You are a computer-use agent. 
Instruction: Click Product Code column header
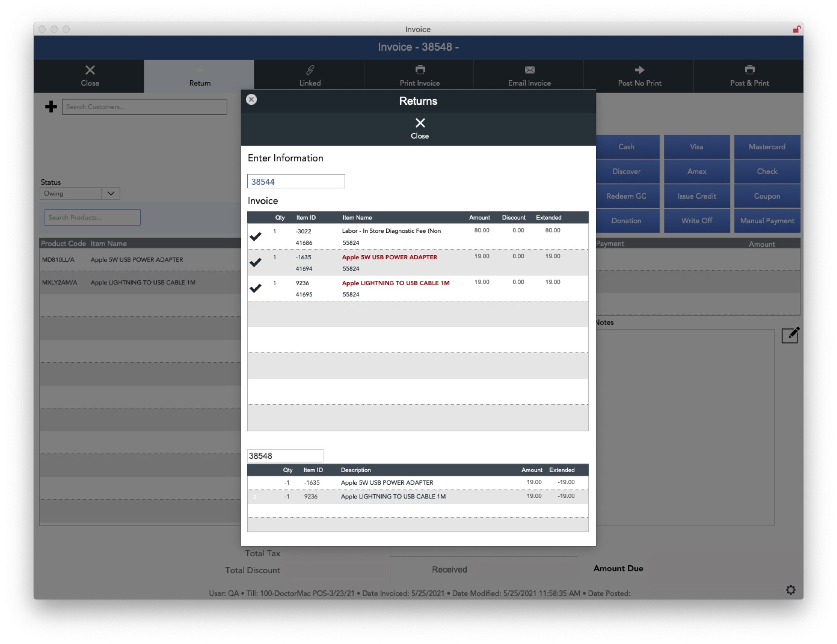(x=63, y=244)
